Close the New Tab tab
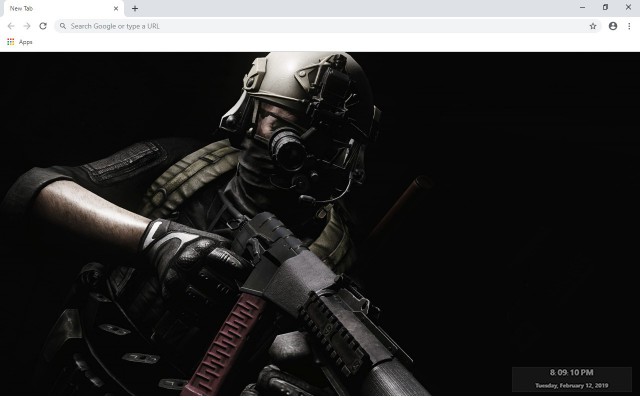Image resolution: width=640 pixels, height=400 pixels. point(116,8)
